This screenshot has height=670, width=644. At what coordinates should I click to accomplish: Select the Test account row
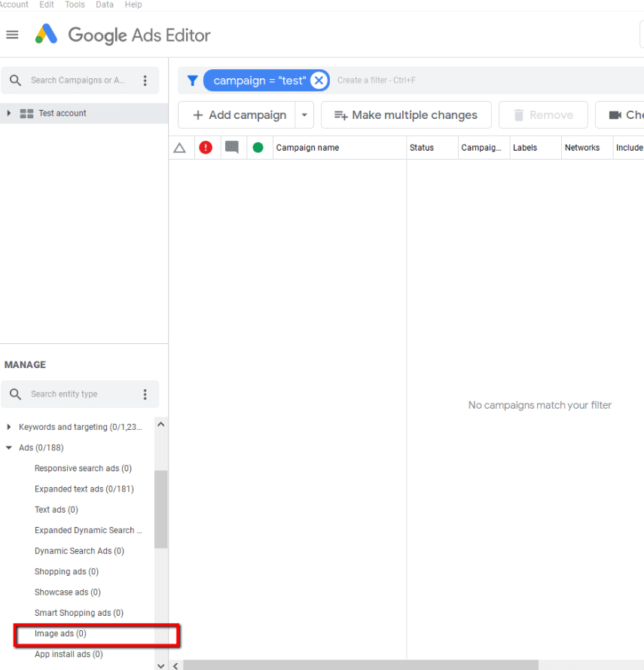[x=84, y=113]
